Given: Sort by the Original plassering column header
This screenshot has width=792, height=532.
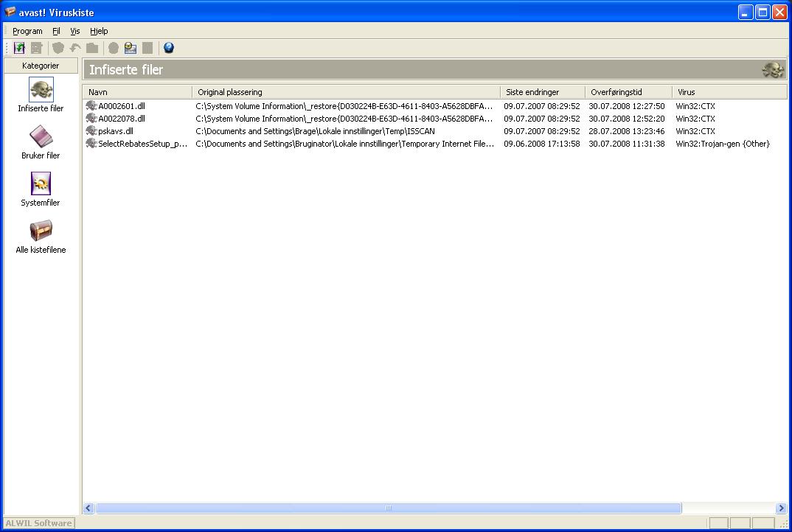Looking at the screenshot, I should coord(346,92).
